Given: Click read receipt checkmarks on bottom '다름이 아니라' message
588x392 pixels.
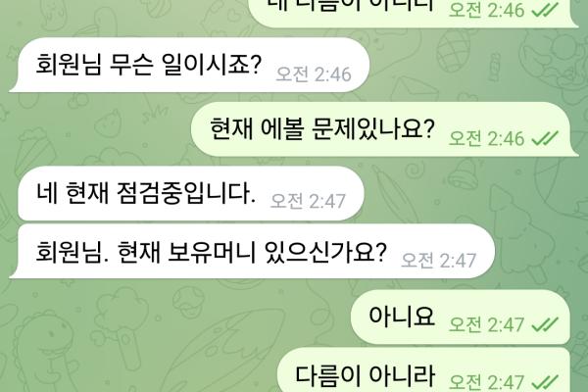Looking at the screenshot, I should pyautogui.click(x=545, y=382).
